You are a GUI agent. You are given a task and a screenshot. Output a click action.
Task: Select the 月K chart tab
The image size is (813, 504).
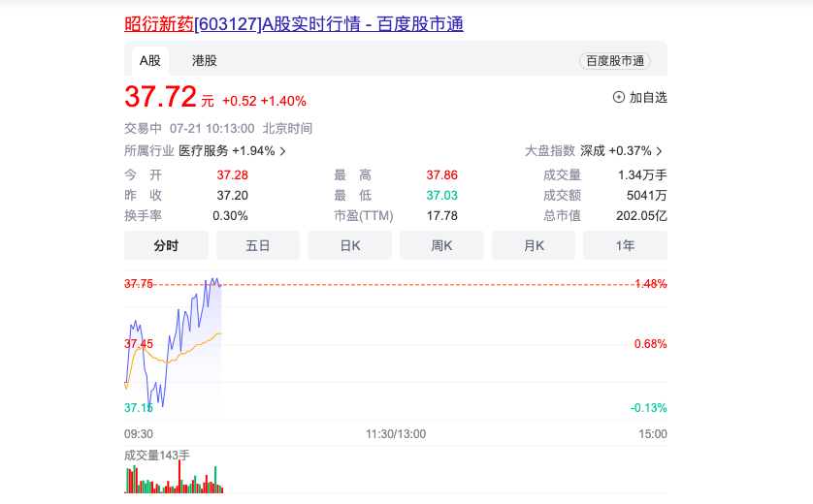pos(534,245)
